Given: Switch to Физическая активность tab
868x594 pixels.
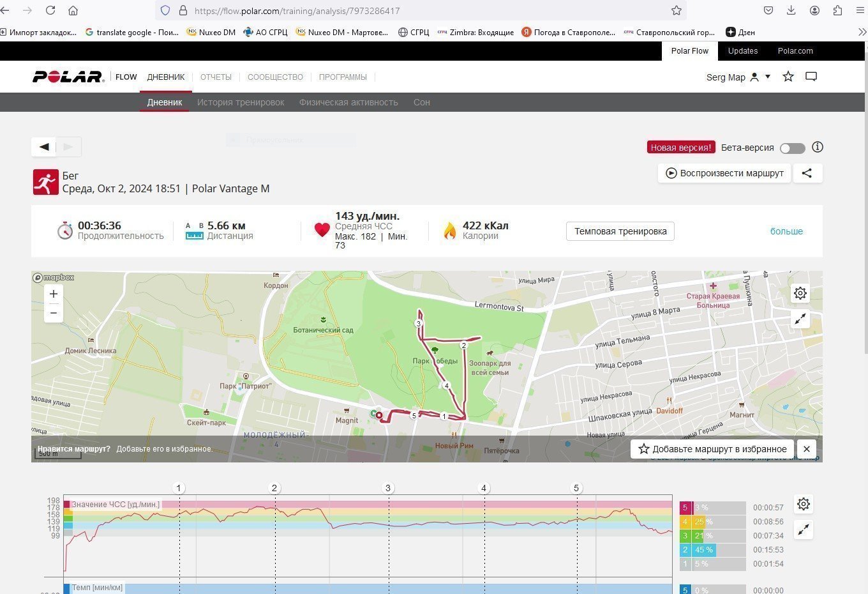Looking at the screenshot, I should (x=348, y=102).
